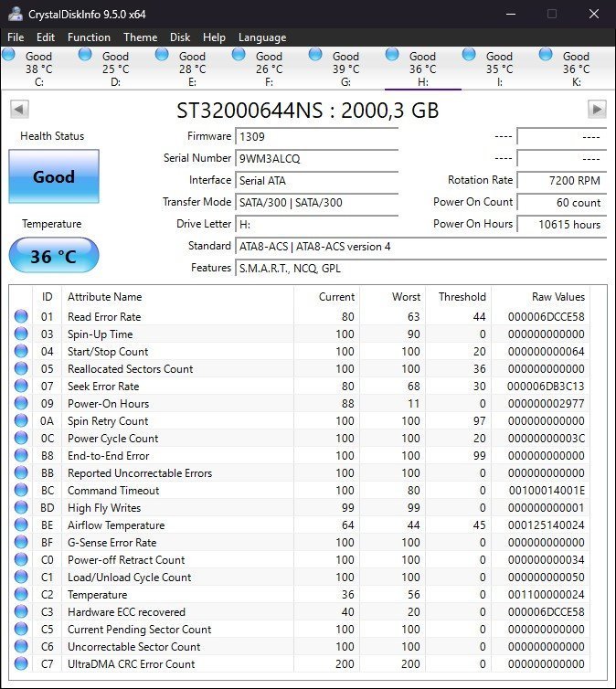Click the Good health status button

[53, 177]
